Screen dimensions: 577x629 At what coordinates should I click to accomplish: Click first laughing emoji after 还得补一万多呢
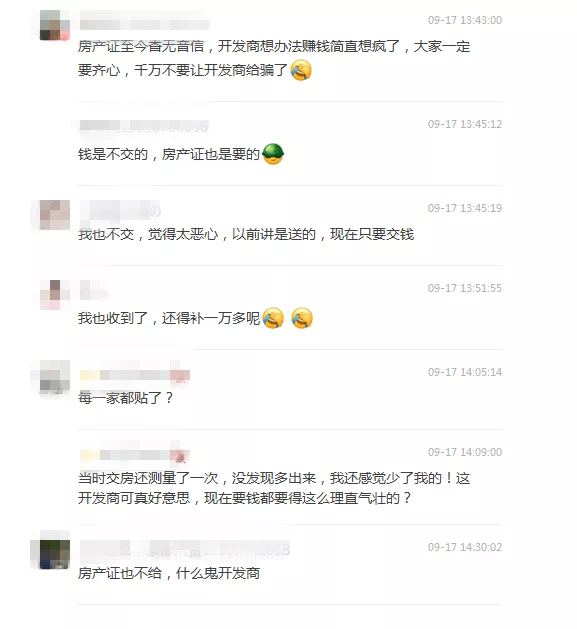(273, 318)
